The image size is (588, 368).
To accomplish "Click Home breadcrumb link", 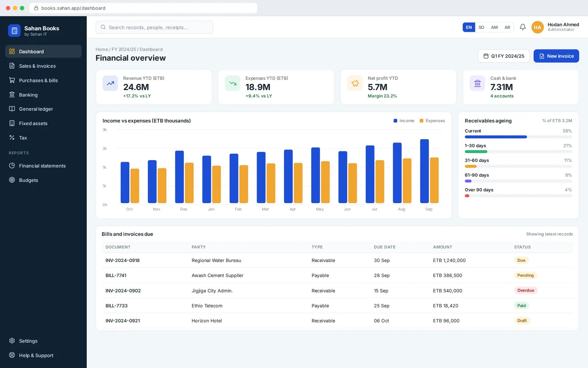I will [x=102, y=49].
